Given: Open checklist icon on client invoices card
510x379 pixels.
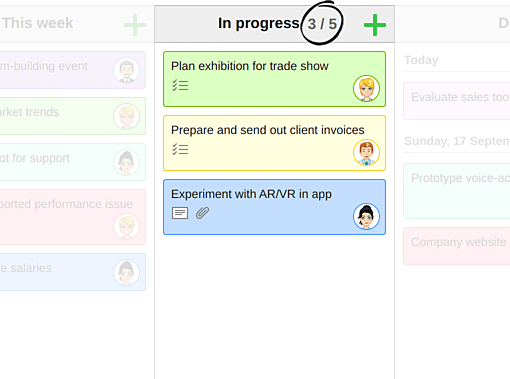Looking at the screenshot, I should 180,149.
